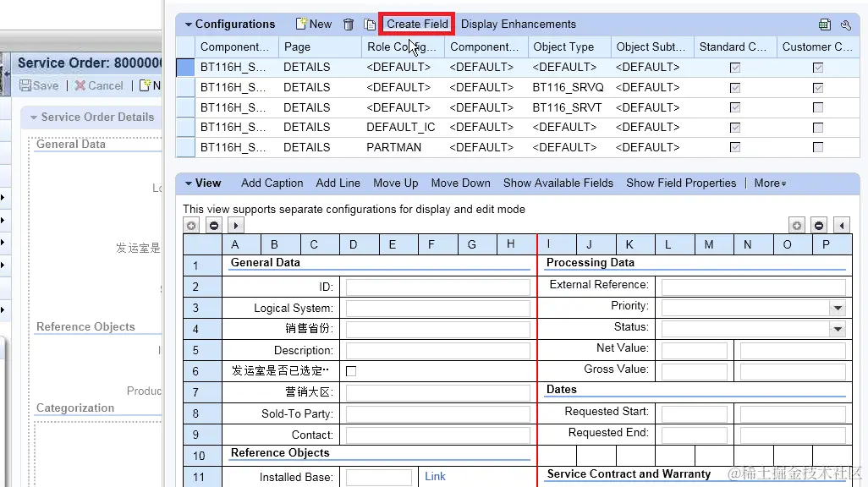The height and width of the screenshot is (487, 868).
Task: Click the left minus icon above column A
Action: 214,226
